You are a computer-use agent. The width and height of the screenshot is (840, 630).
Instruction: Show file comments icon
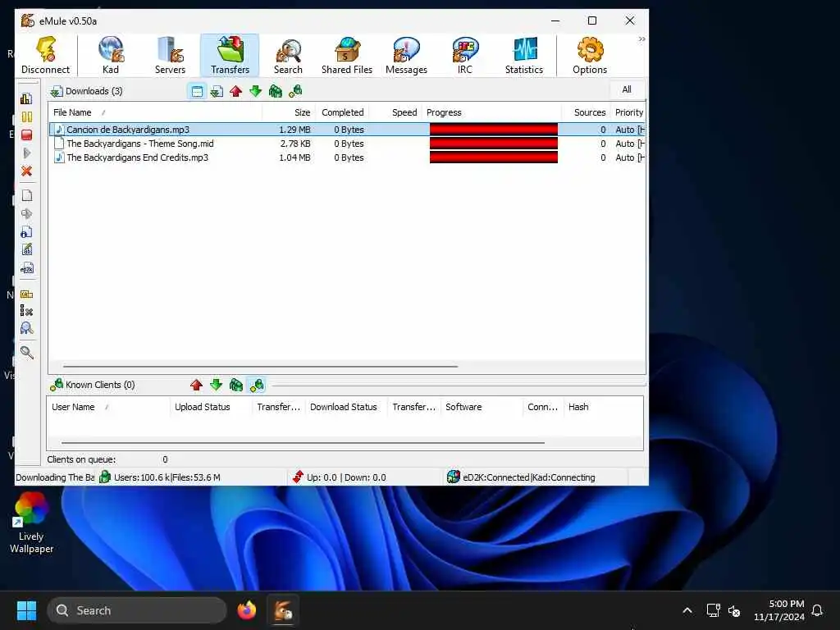[x=26, y=249]
